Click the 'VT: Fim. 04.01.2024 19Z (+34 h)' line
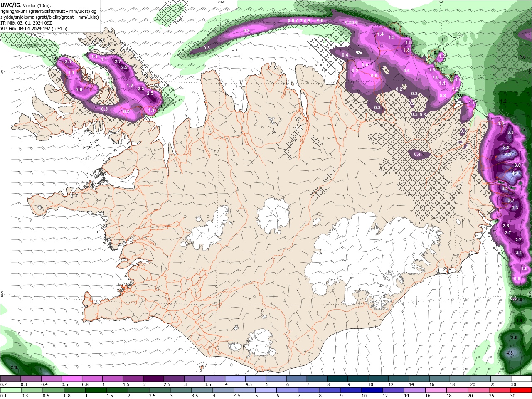 click(34, 29)
